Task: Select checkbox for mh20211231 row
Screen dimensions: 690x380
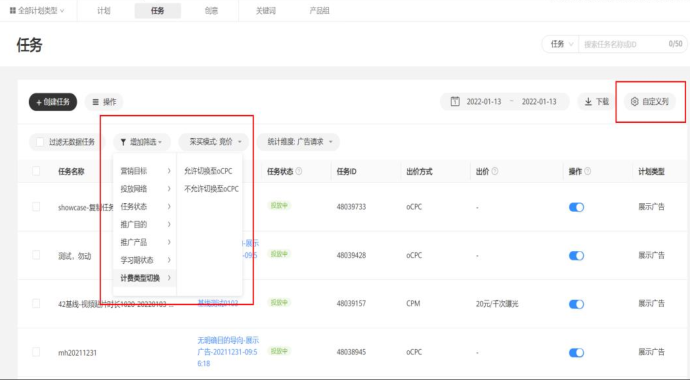Action: 36,352
